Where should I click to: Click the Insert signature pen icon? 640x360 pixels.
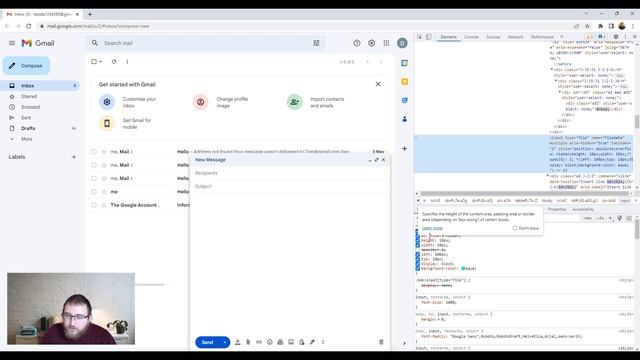[x=312, y=342]
